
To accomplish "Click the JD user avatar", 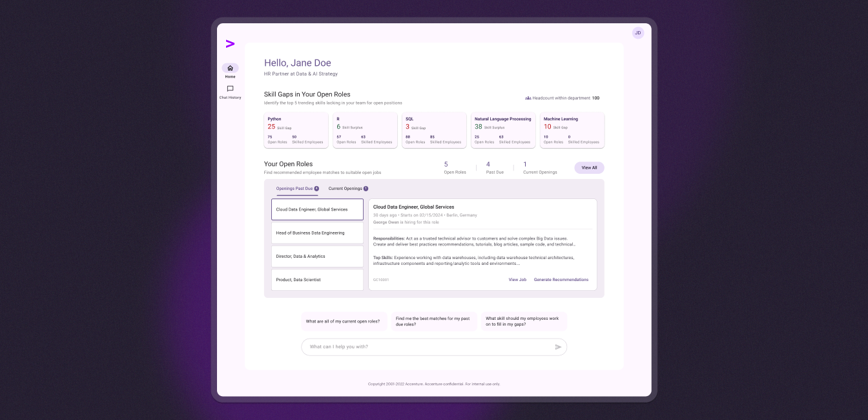I will [x=637, y=33].
